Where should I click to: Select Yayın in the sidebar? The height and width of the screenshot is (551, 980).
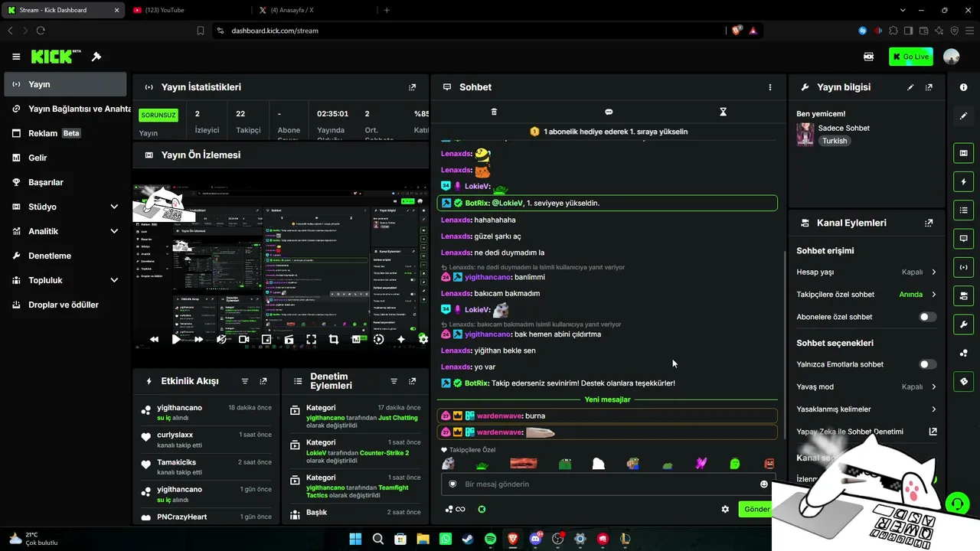pyautogui.click(x=65, y=84)
